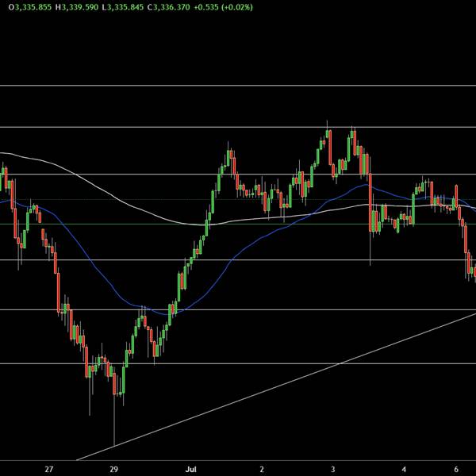Click the date label 2 on time axis
Viewport: 476px width, 476px height.
point(262,470)
